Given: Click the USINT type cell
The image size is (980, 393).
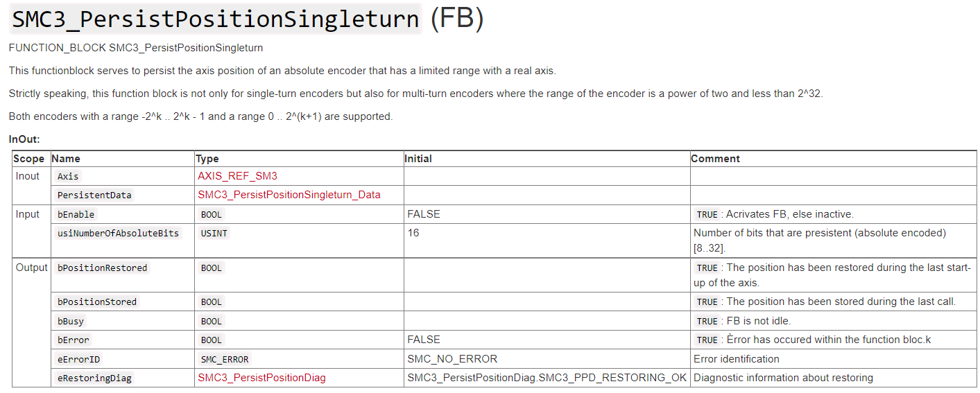Looking at the screenshot, I should (214, 234).
